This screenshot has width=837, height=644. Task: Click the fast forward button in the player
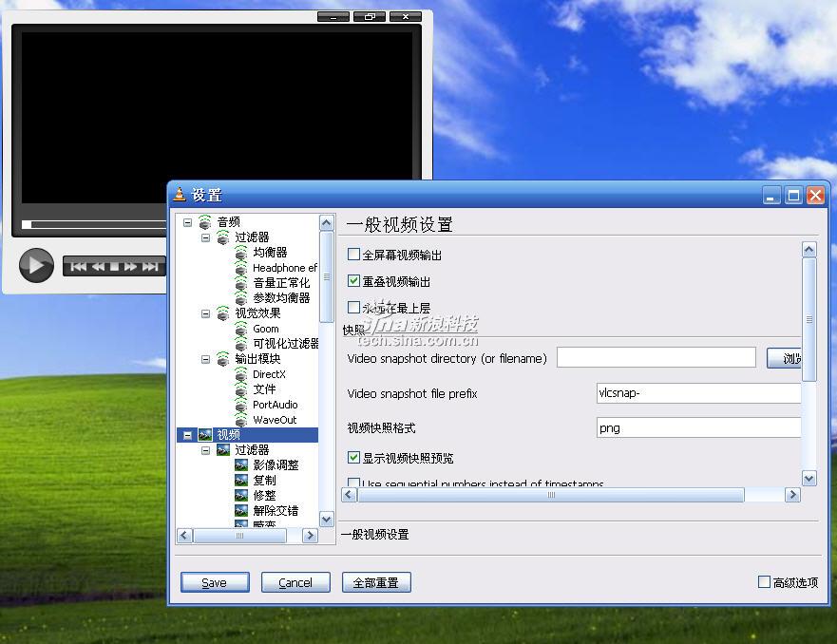[x=131, y=266]
